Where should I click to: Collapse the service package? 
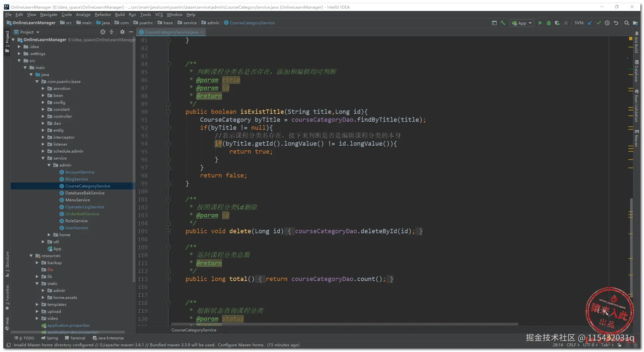coord(43,158)
